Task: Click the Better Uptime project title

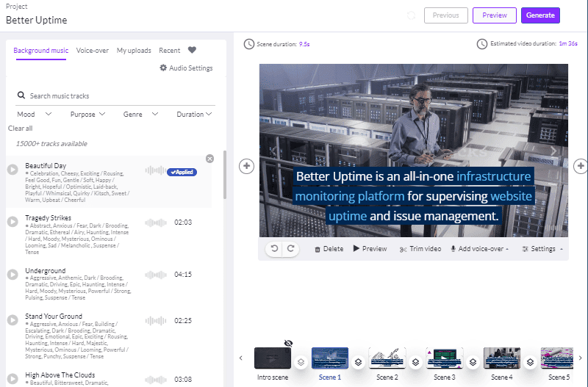Action: click(x=36, y=21)
